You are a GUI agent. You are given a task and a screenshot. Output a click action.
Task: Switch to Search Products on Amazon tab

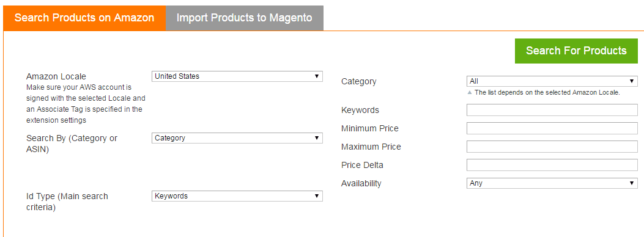(84, 18)
